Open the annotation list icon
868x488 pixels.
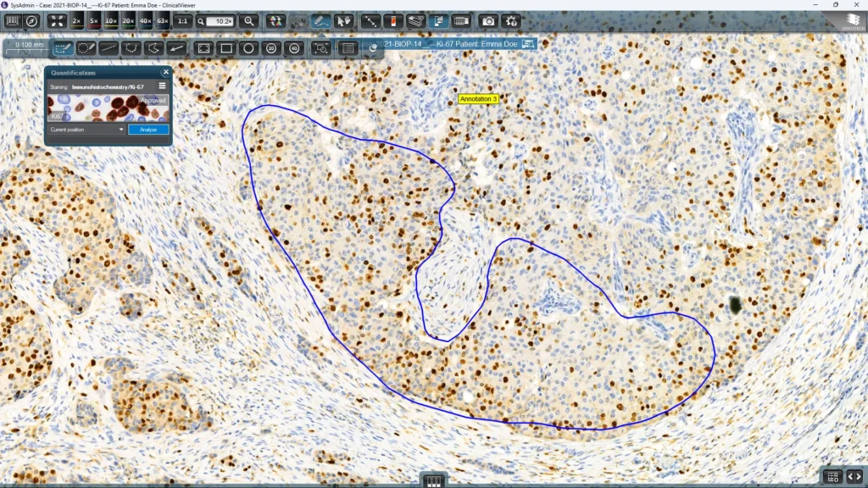[348, 48]
